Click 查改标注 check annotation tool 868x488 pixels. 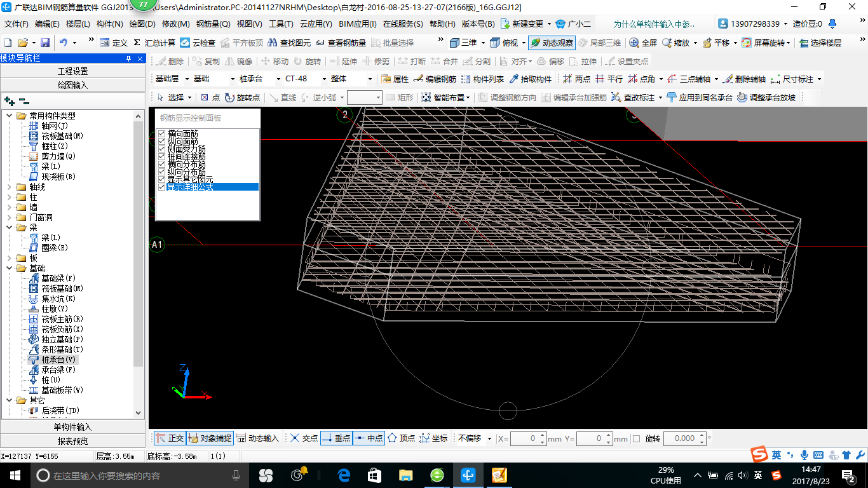(633, 97)
